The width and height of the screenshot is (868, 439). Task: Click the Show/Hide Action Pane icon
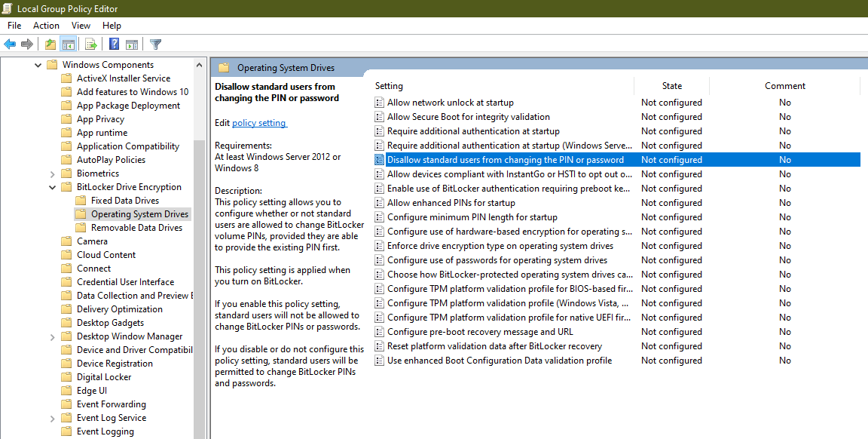pos(133,44)
